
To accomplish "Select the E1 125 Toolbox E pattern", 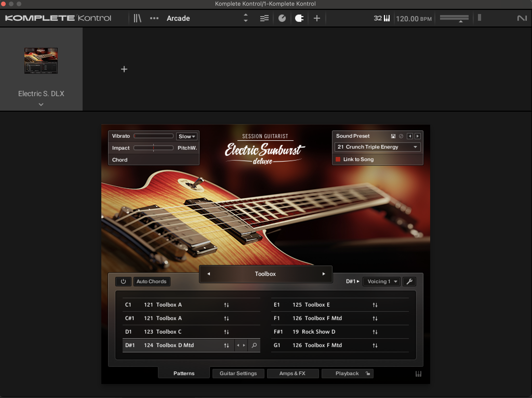I will pyautogui.click(x=340, y=305).
